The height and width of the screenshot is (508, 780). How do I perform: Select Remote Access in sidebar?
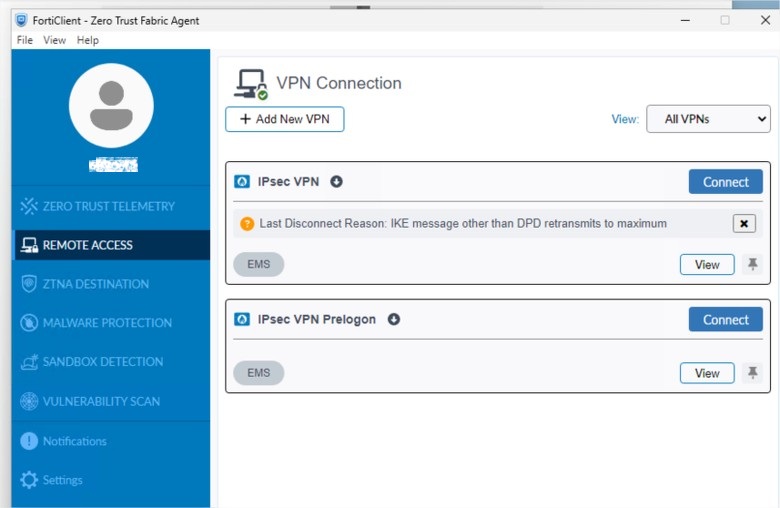pos(110,245)
